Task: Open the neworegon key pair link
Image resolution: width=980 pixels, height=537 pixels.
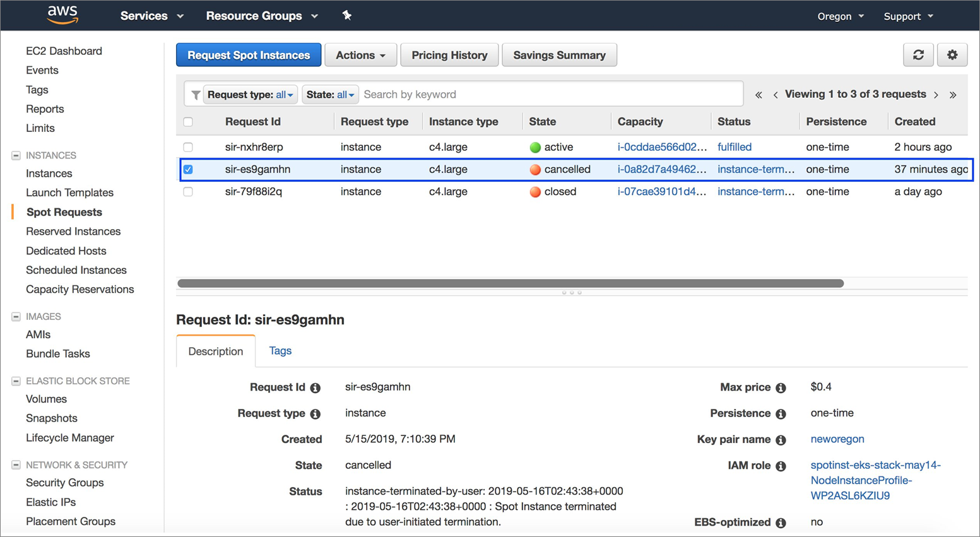Action: [837, 439]
